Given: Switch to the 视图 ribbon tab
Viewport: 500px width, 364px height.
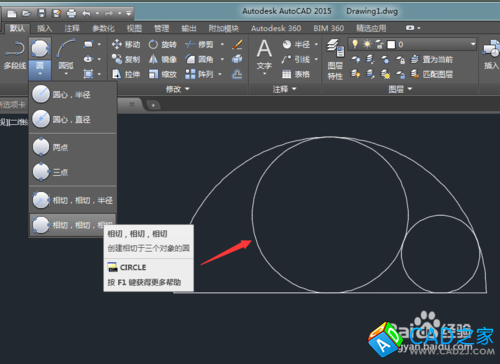Looking at the screenshot, I should (134, 29).
